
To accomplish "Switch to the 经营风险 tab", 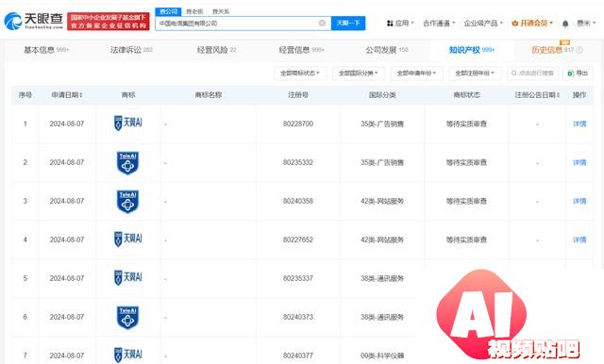I will click(x=216, y=50).
